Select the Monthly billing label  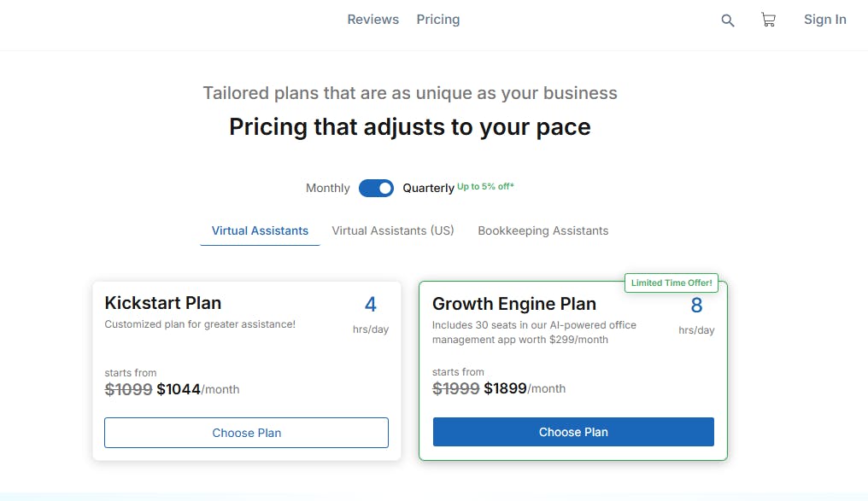click(x=328, y=188)
